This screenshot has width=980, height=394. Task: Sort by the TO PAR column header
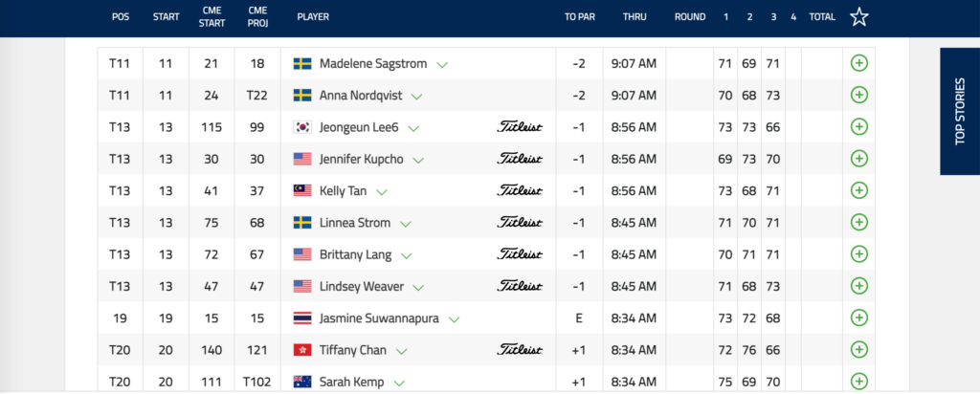click(579, 17)
